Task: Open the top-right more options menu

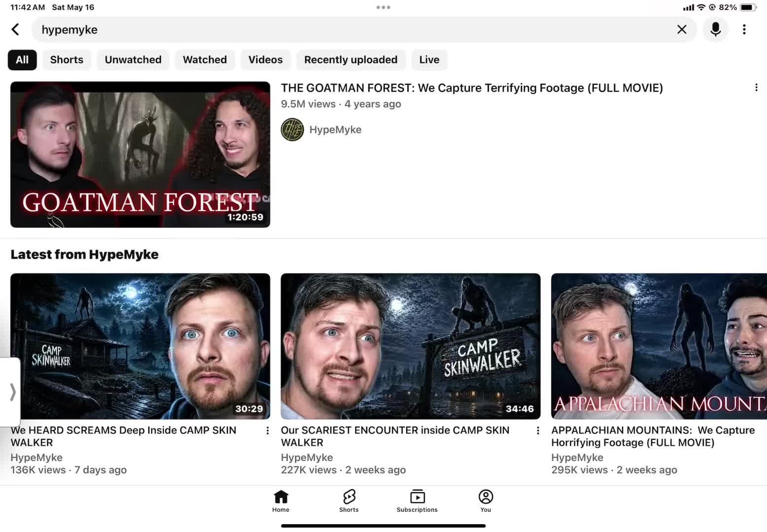Action: (744, 30)
